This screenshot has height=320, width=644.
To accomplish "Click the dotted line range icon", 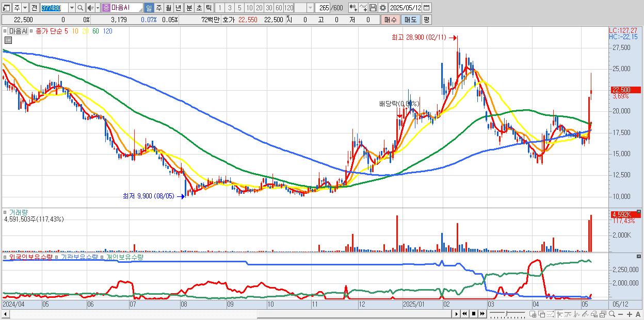I will 550,314.
